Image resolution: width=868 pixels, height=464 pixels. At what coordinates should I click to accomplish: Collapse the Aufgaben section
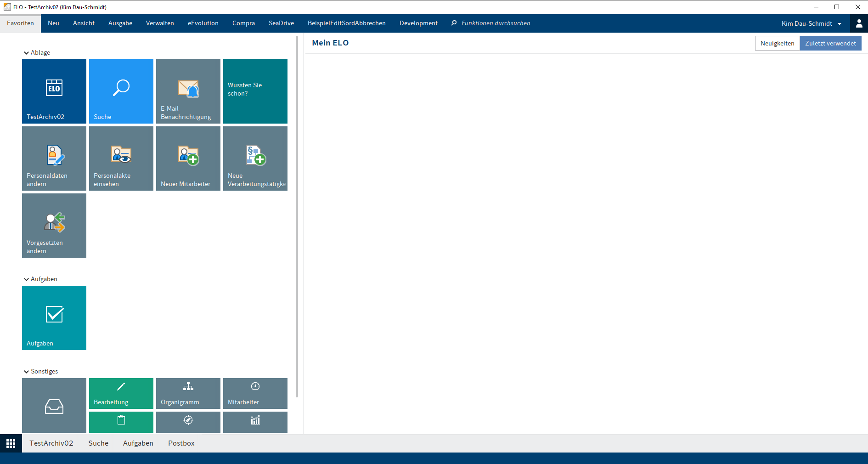[26, 279]
